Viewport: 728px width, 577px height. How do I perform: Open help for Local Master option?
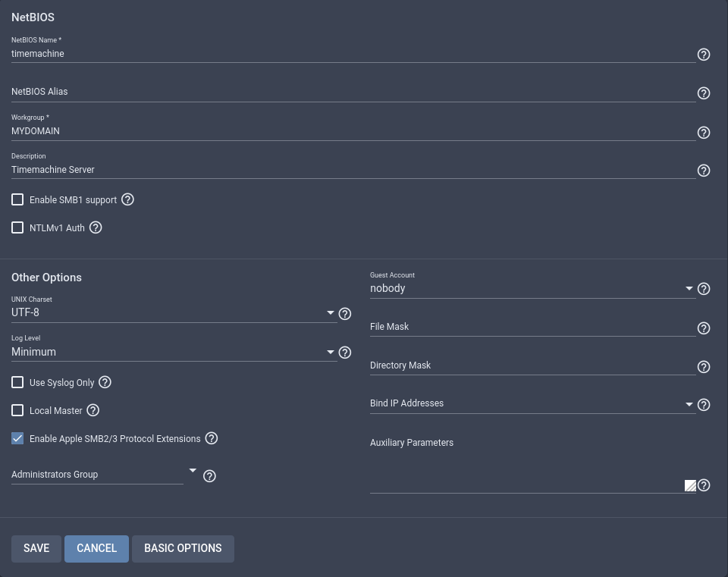tap(93, 410)
